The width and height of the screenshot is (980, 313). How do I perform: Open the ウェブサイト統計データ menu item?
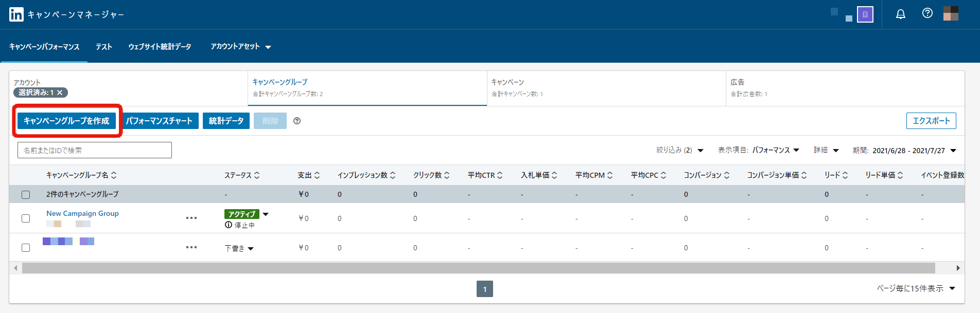pyautogui.click(x=160, y=47)
